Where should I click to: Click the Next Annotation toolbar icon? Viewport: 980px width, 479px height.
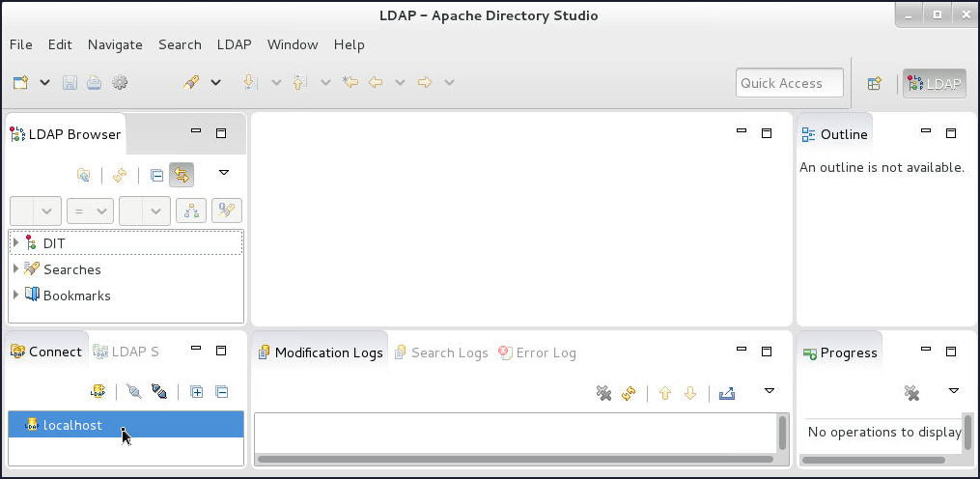click(x=250, y=82)
